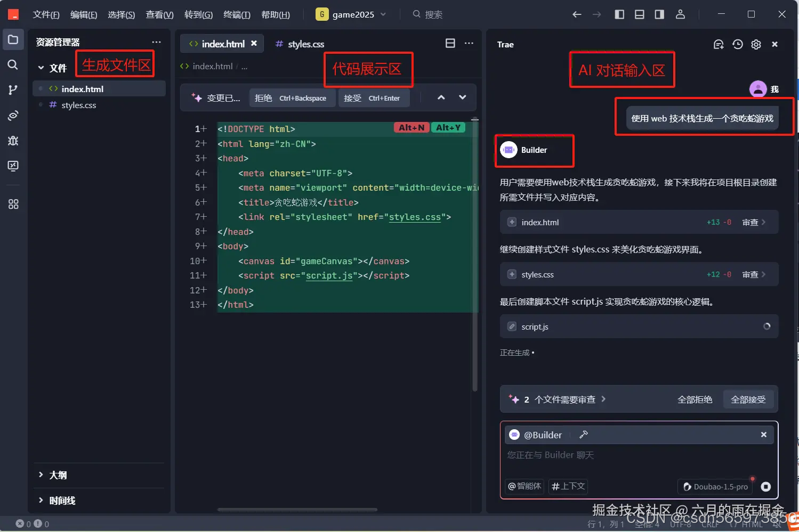Open the Source Control view
Viewport: 799px width, 532px height.
13,90
